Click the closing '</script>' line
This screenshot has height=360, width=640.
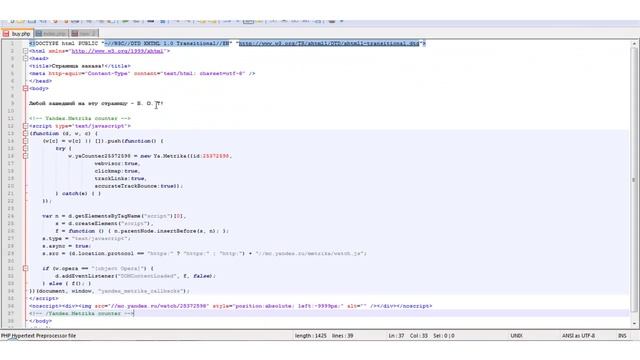[44, 298]
